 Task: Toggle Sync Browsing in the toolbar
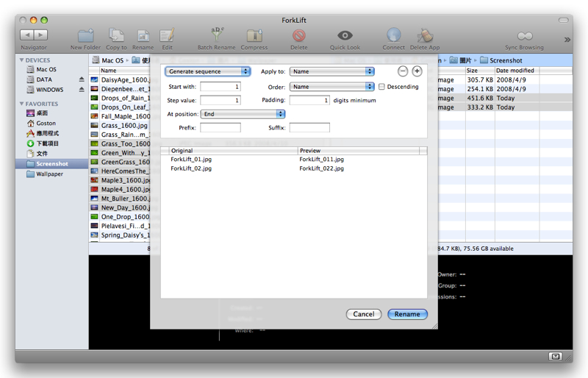tap(524, 36)
